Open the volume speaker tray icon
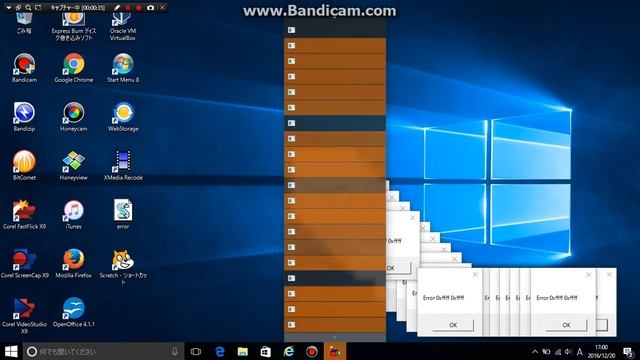 568,352
